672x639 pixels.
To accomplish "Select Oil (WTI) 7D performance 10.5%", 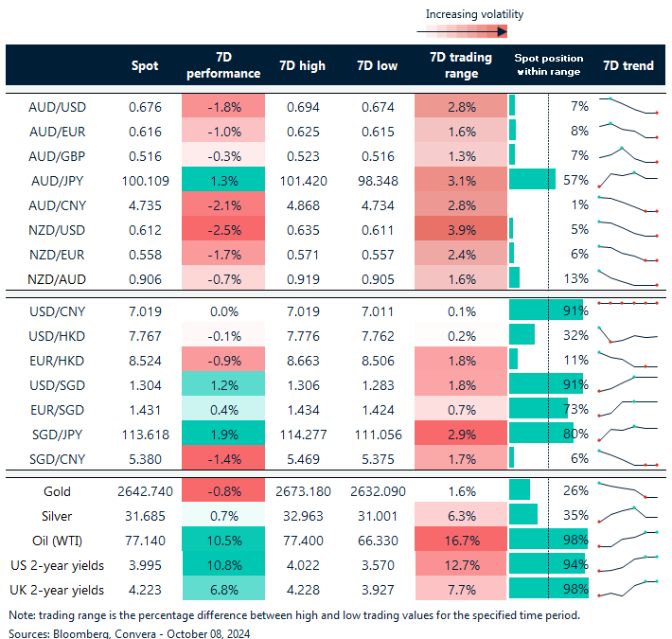I will [223, 541].
